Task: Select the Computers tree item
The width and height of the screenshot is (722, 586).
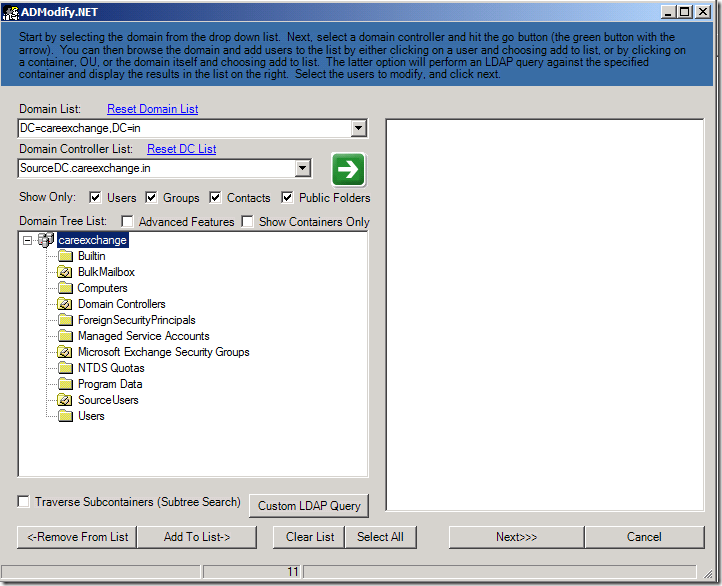Action: click(x=103, y=288)
